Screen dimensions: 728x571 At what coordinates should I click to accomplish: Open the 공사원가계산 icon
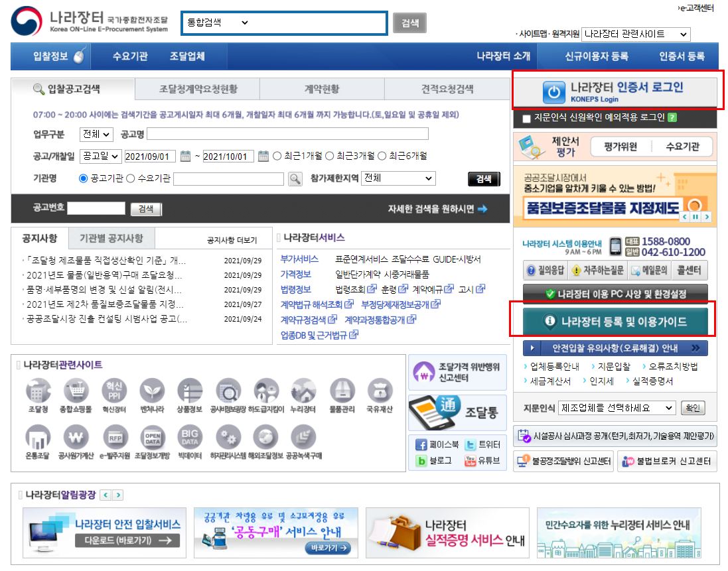click(x=76, y=437)
